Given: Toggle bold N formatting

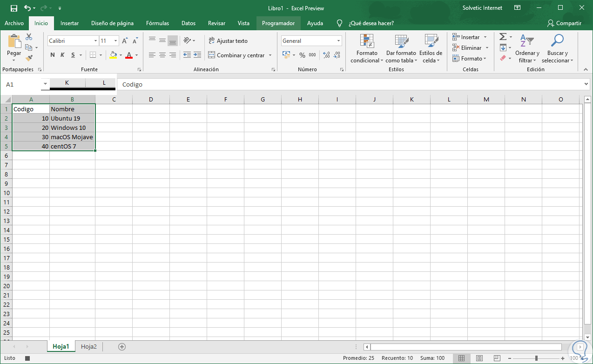Looking at the screenshot, I should 53,55.
